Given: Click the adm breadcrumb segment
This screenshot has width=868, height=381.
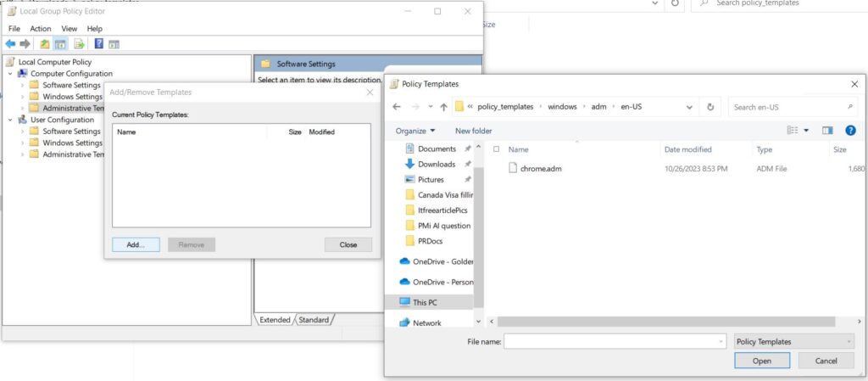Looking at the screenshot, I should coord(598,107).
